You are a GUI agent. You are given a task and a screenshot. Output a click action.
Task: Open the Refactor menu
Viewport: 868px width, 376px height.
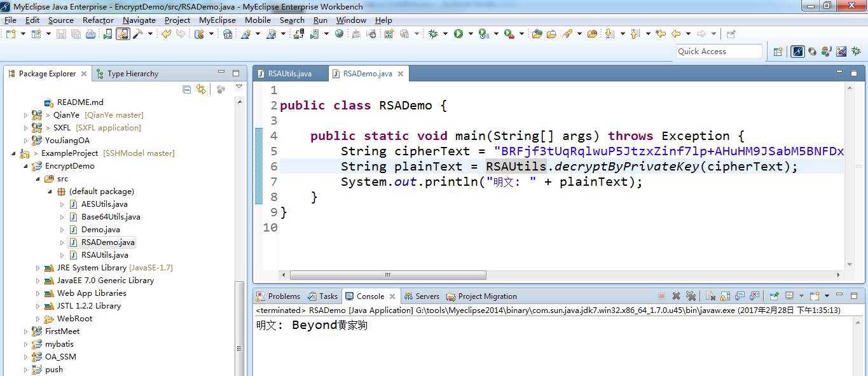(98, 20)
